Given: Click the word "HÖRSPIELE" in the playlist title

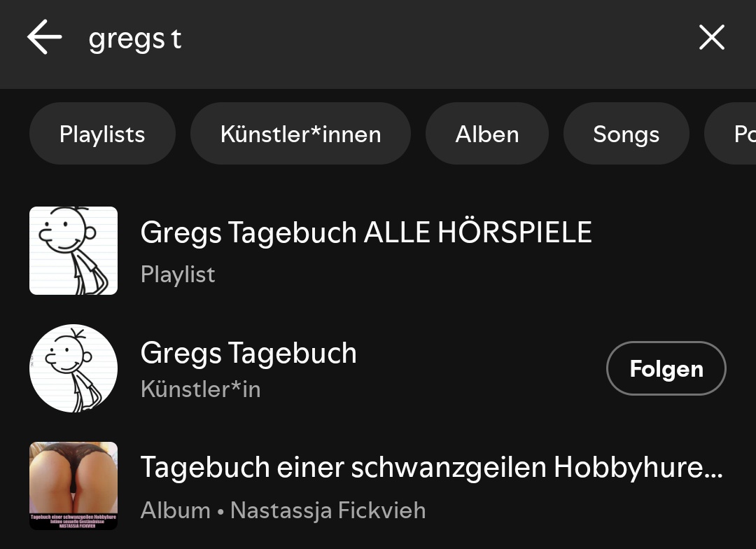Looking at the screenshot, I should click(514, 232).
